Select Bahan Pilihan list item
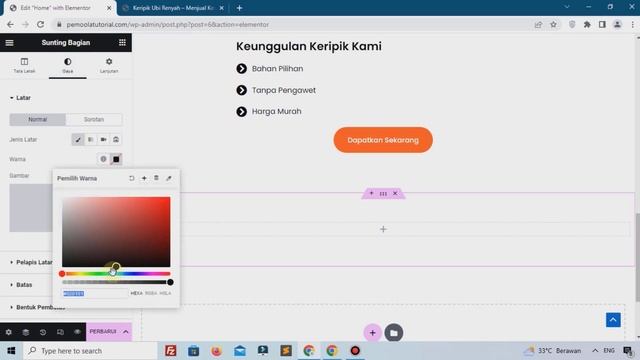 tap(269, 69)
